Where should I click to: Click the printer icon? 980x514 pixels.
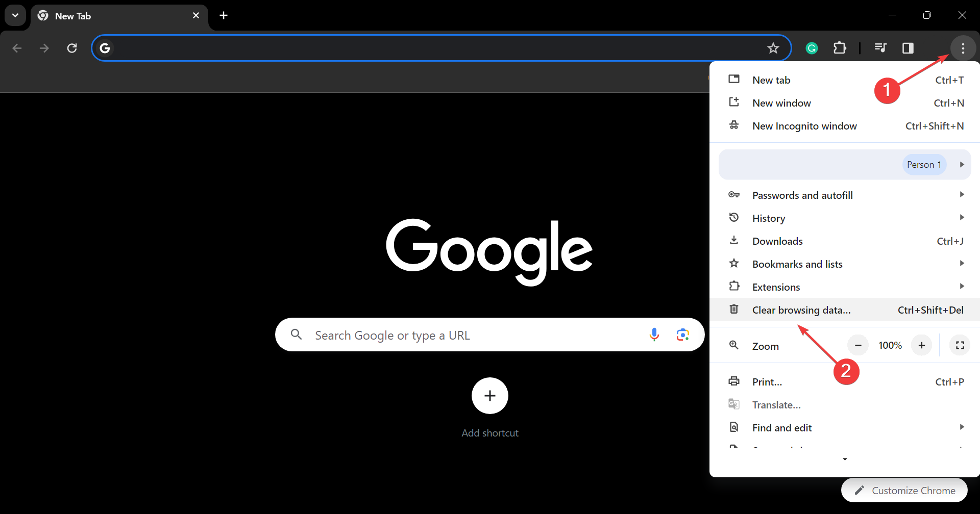coord(734,381)
